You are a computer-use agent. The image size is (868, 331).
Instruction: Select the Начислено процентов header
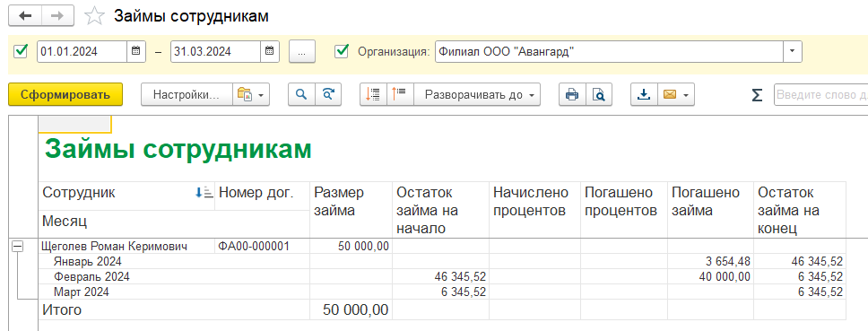pos(534,210)
